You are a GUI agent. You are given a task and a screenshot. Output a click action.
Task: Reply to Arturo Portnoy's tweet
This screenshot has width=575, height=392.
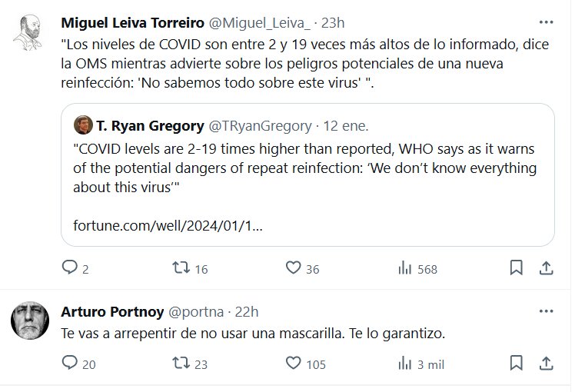(70, 364)
